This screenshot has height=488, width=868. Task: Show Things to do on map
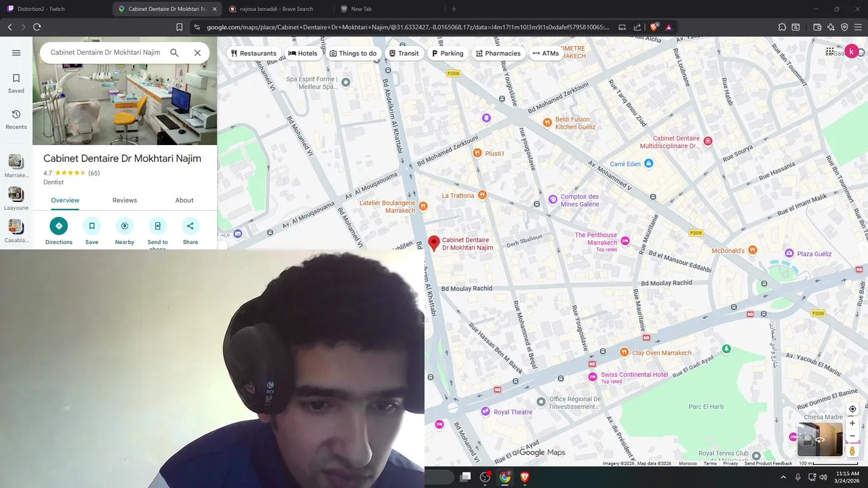pos(353,53)
